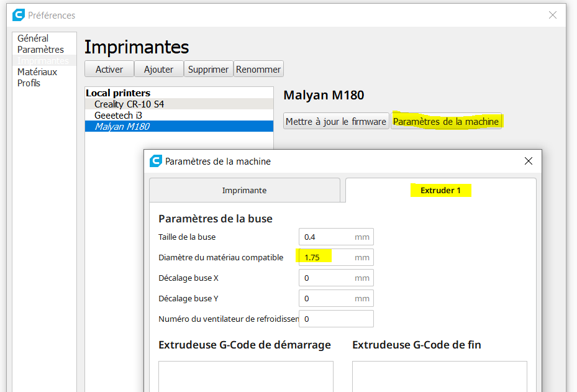Viewport: 577px width, 392px height.
Task: Click the Activer button
Action: pos(109,69)
